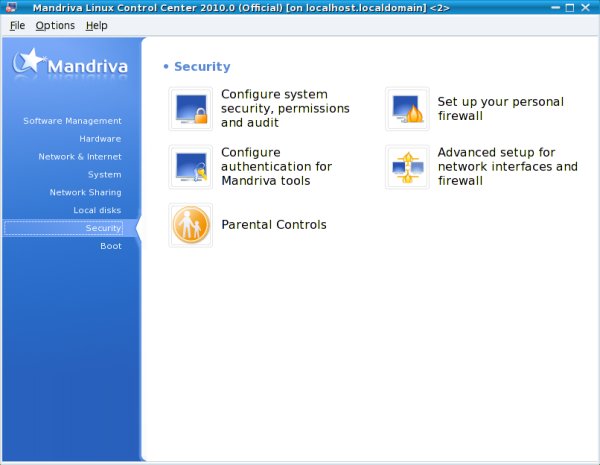Open the File menu
The height and width of the screenshot is (465, 600).
pyautogui.click(x=17, y=26)
